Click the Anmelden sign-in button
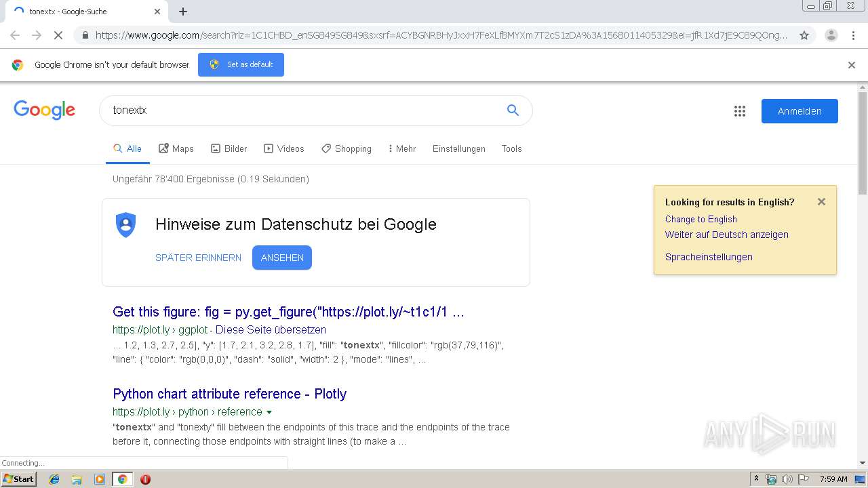 800,111
